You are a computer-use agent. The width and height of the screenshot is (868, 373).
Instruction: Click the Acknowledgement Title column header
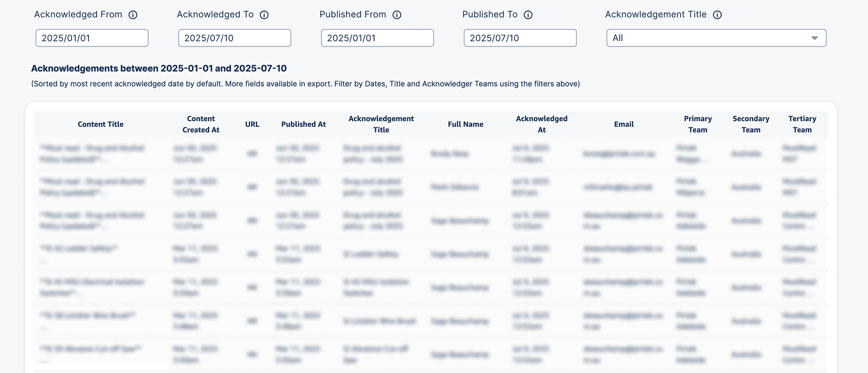(x=381, y=125)
